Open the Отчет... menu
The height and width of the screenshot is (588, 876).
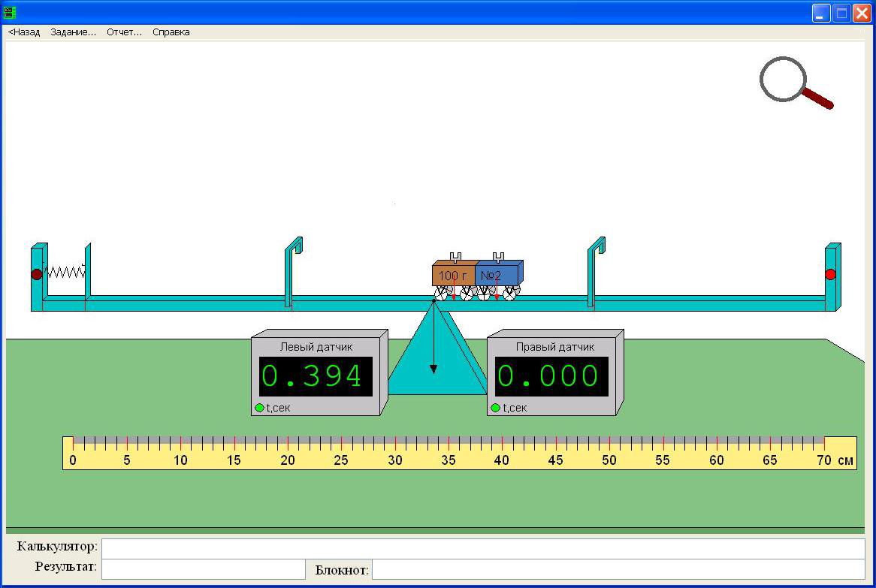[124, 32]
